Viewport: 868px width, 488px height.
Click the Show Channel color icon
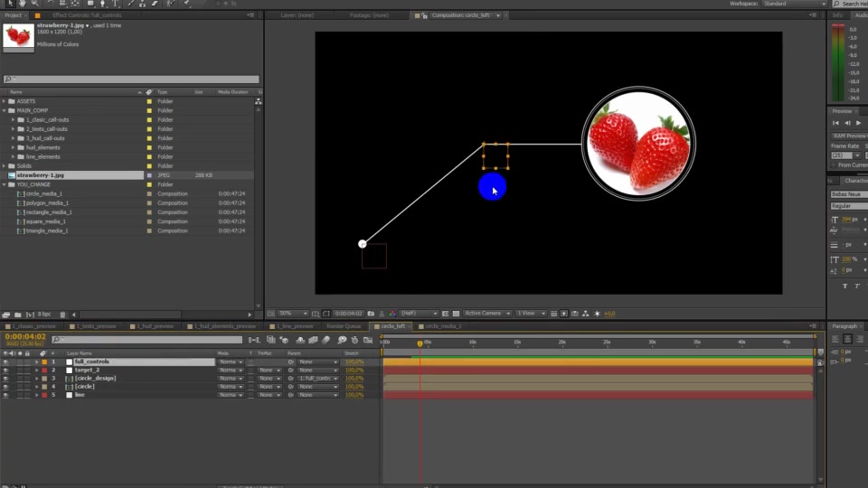point(392,314)
